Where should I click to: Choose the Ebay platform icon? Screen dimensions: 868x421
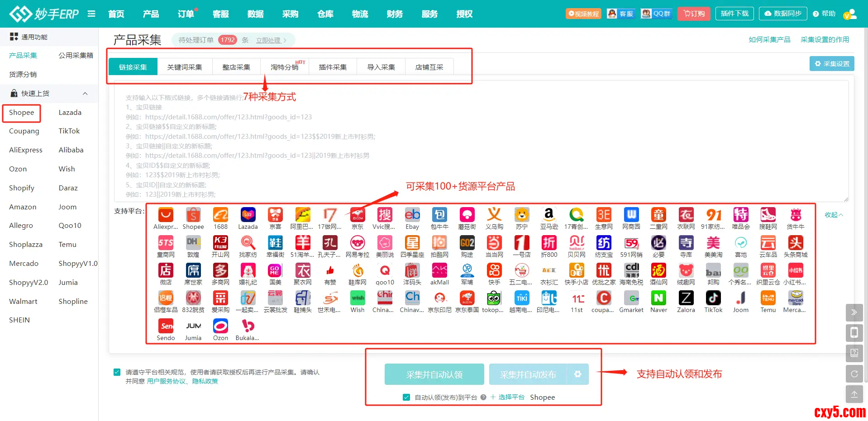412,215
